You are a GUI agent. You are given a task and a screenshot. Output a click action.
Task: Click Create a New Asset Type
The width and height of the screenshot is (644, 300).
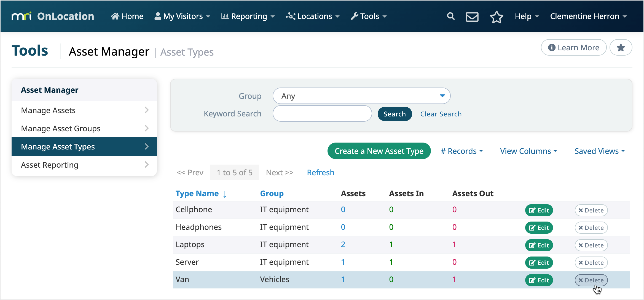pyautogui.click(x=379, y=151)
